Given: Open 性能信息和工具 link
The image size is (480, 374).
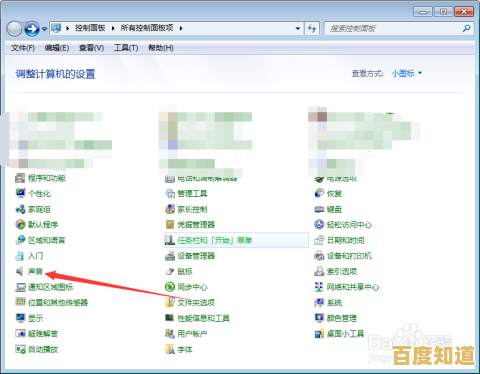Looking at the screenshot, I should (x=203, y=318).
